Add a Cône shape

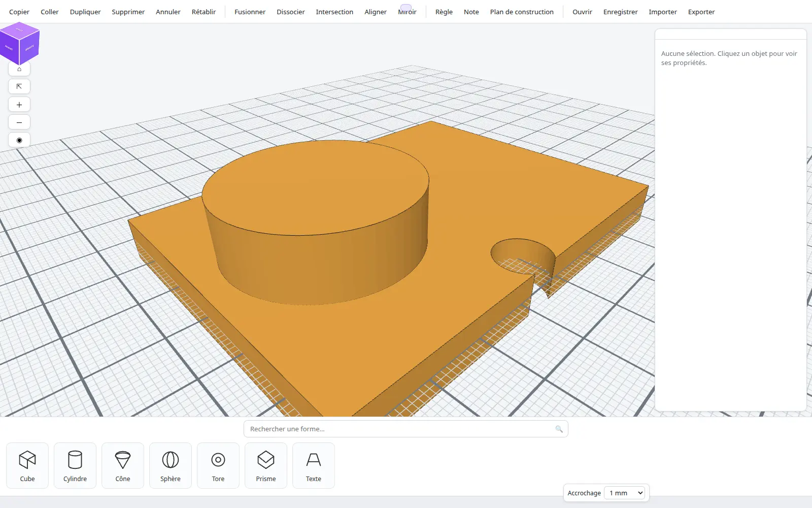[x=123, y=465]
